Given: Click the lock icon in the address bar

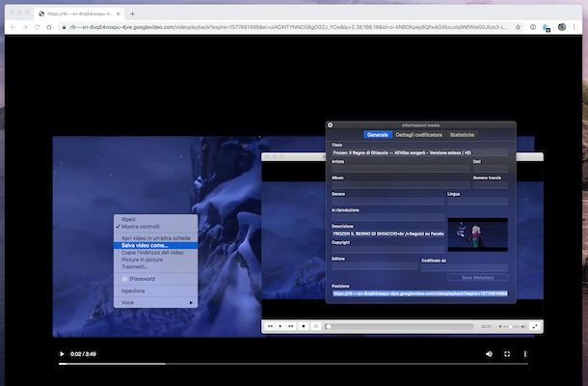Looking at the screenshot, I should pyautogui.click(x=64, y=27).
